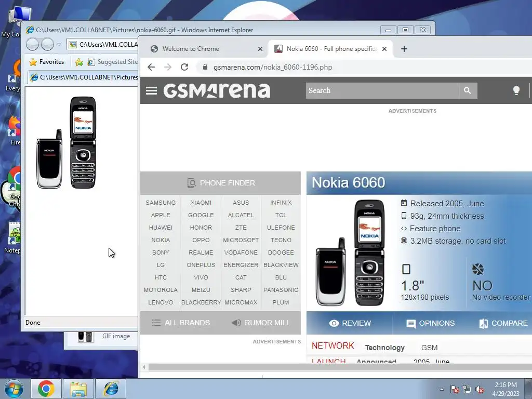
Task: Click the Chrome taskbar icon
Action: click(46, 389)
